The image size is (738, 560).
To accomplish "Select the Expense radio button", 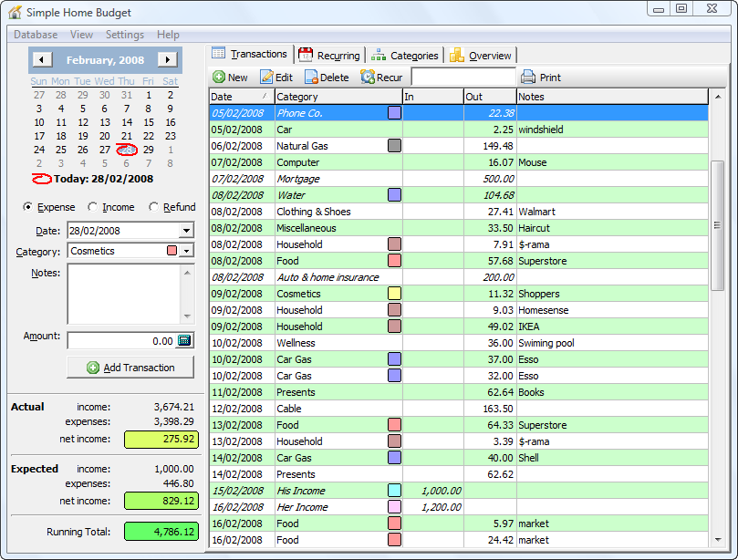I will point(28,207).
